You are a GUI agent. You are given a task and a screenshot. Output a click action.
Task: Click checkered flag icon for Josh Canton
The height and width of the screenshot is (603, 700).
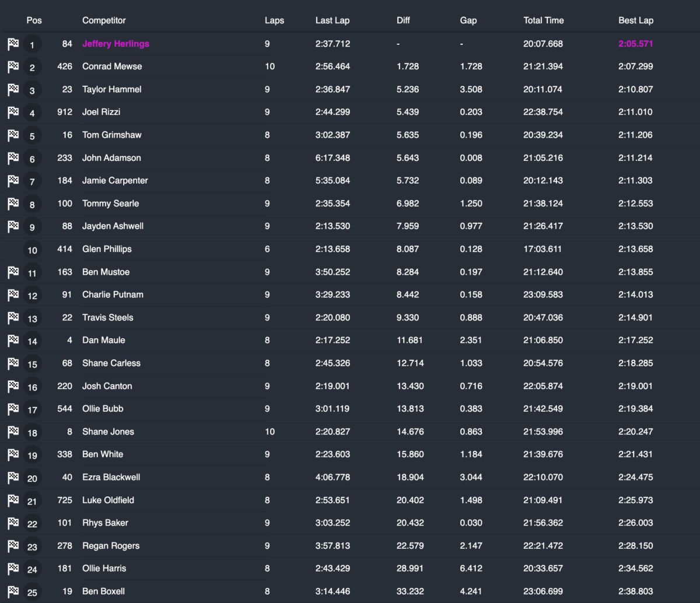[x=13, y=387]
